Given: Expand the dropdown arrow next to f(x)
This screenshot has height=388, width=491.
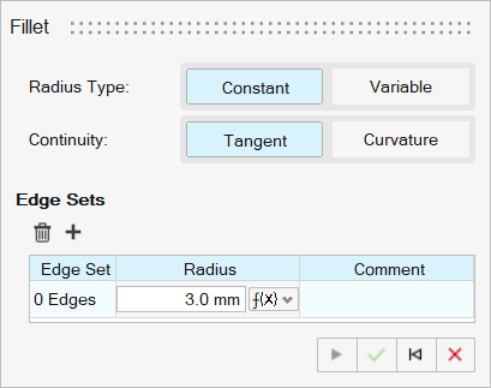Looking at the screenshot, I should tap(287, 300).
